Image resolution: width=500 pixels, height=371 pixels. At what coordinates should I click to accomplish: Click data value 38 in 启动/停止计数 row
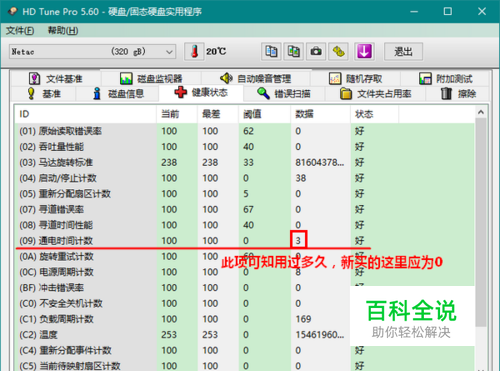coord(301,178)
